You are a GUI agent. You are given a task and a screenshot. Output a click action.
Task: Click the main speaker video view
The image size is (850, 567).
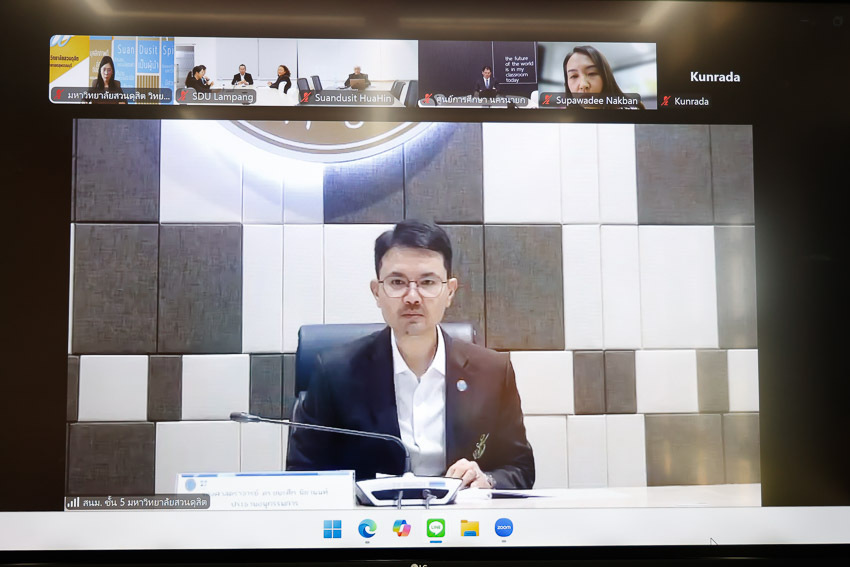click(x=413, y=313)
